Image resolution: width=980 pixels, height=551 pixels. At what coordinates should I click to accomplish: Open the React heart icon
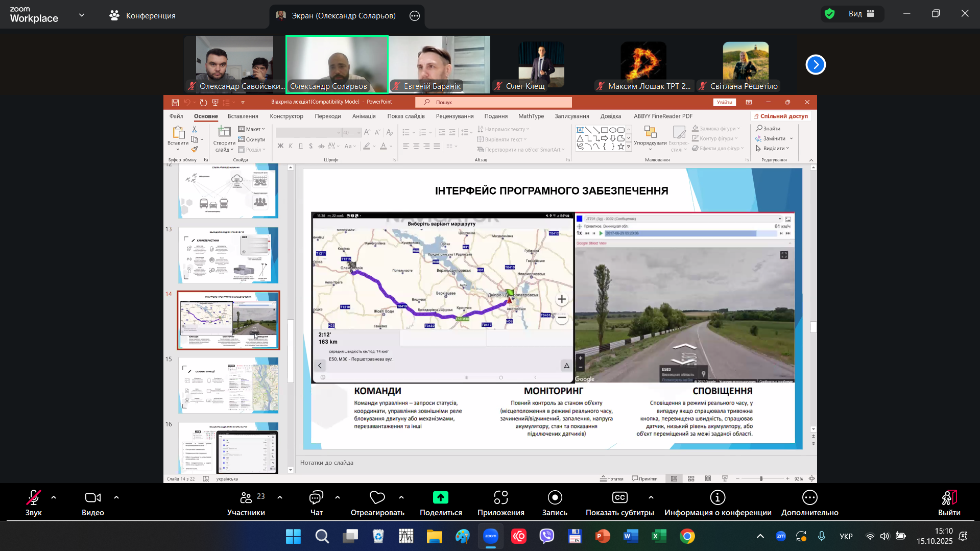coord(377,498)
